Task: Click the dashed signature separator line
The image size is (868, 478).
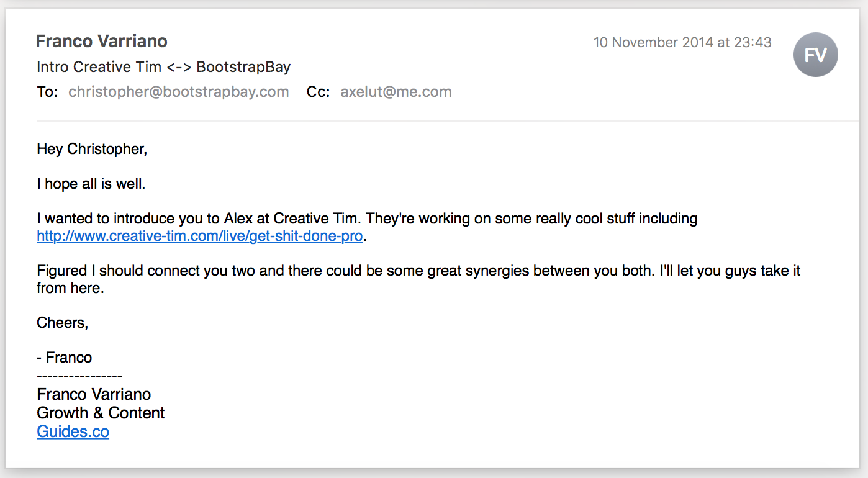Action: click(79, 376)
